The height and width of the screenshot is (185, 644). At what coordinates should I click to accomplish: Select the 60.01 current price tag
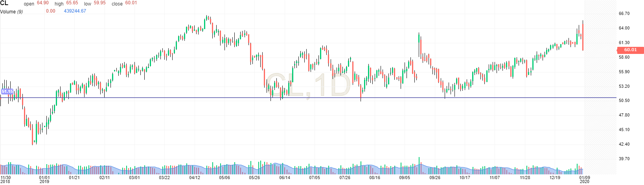tap(630, 50)
